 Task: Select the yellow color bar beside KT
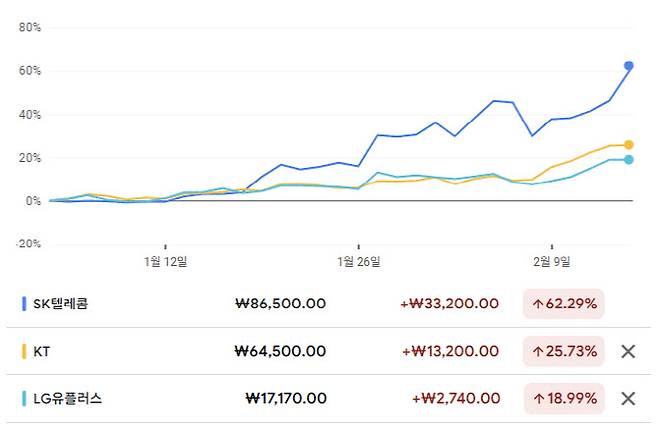23,351
